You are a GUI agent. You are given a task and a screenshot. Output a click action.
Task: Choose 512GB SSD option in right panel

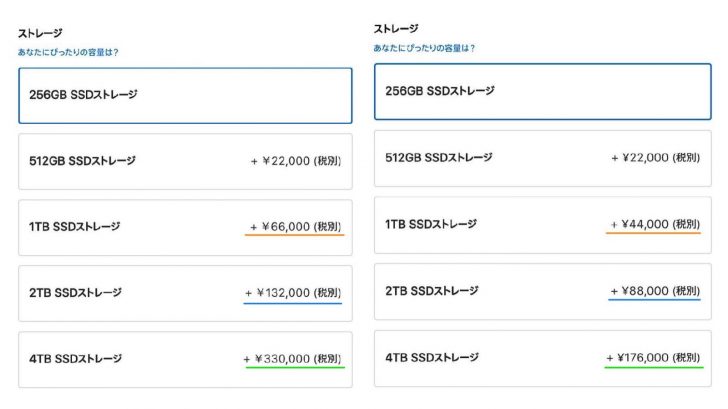(541, 158)
